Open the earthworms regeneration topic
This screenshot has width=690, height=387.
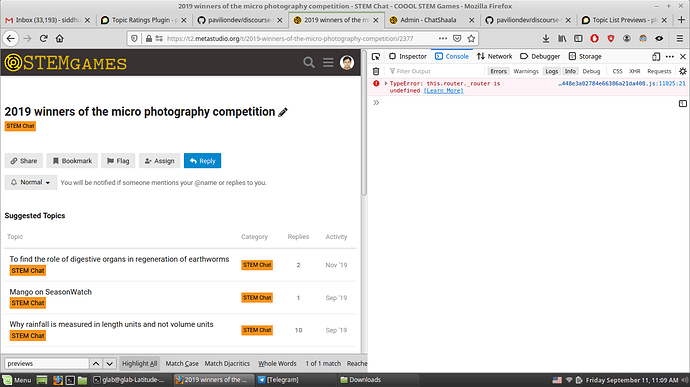[119, 259]
